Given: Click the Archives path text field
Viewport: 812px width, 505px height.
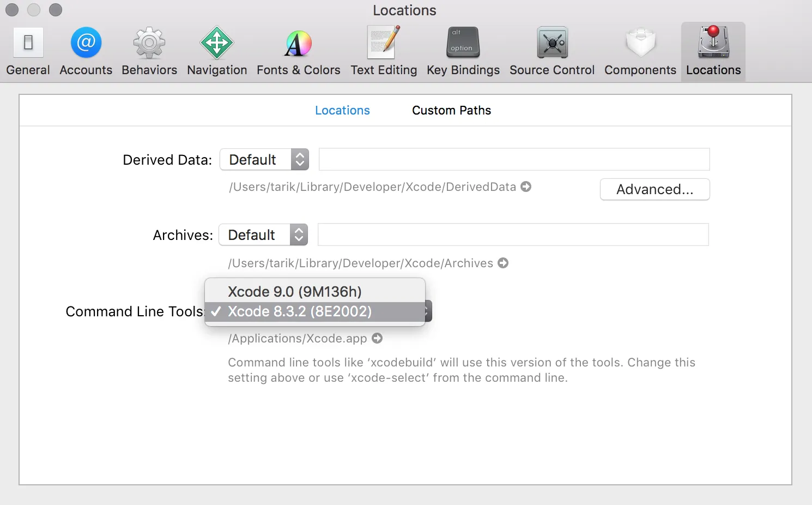Looking at the screenshot, I should pyautogui.click(x=513, y=235).
